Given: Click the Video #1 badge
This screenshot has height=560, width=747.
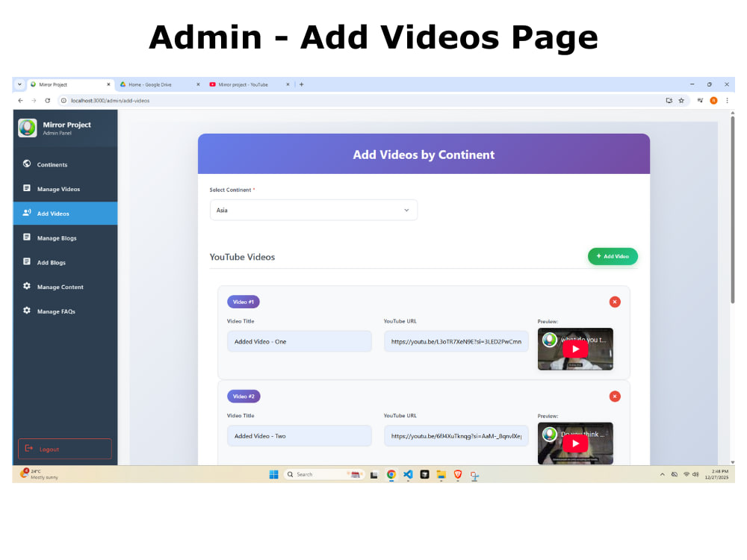Looking at the screenshot, I should pyautogui.click(x=244, y=302).
